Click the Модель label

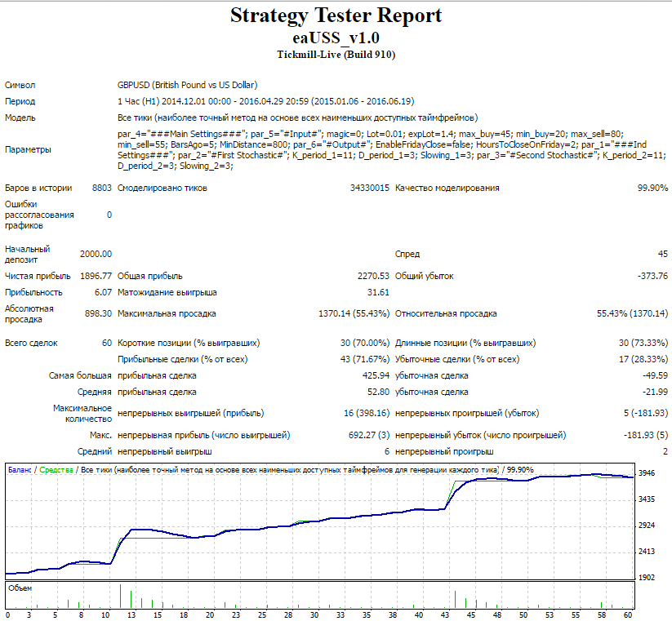click(x=20, y=118)
